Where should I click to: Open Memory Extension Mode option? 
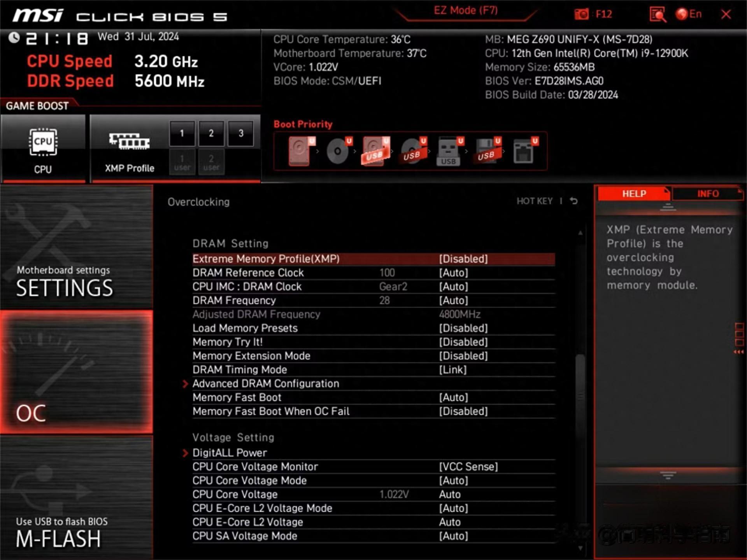tap(373, 356)
